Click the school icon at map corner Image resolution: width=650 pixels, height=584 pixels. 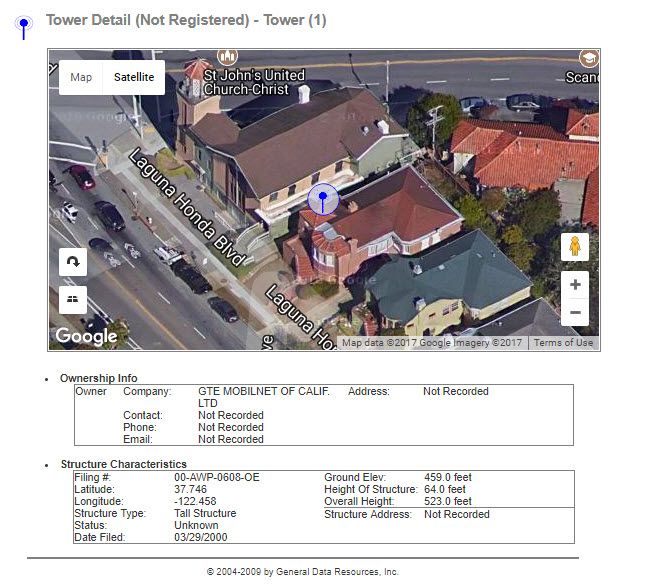pos(589,58)
